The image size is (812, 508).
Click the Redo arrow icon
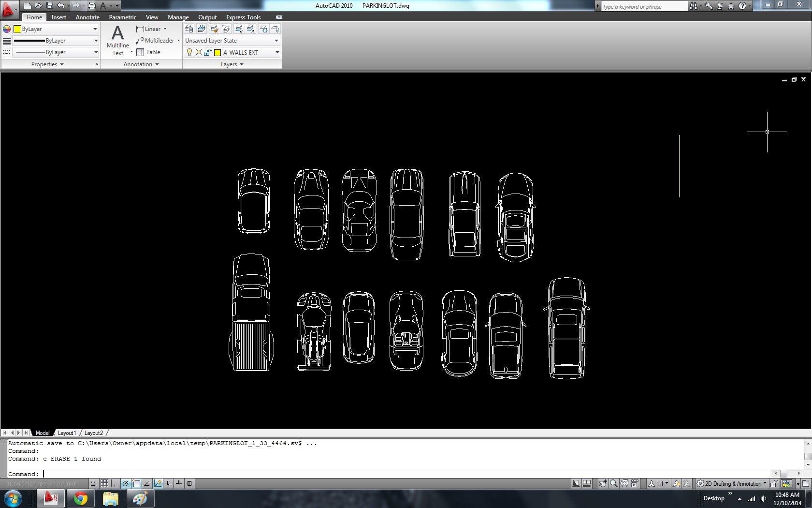click(76, 6)
